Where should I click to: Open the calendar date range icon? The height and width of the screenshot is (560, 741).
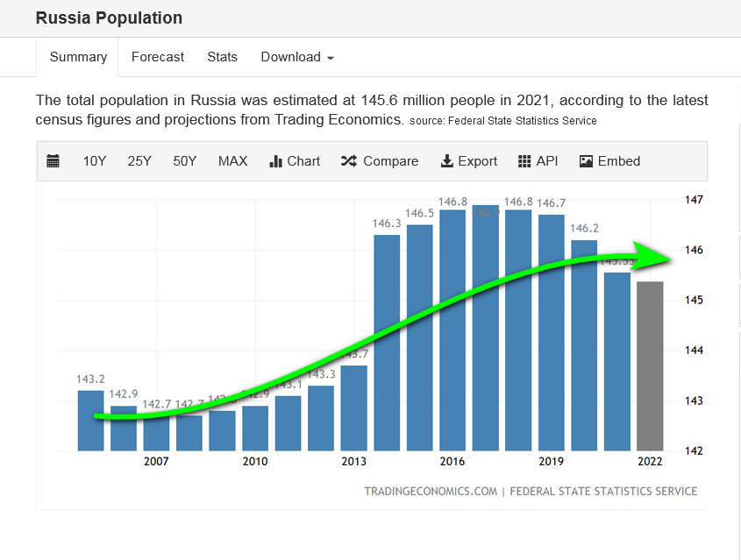tap(53, 161)
